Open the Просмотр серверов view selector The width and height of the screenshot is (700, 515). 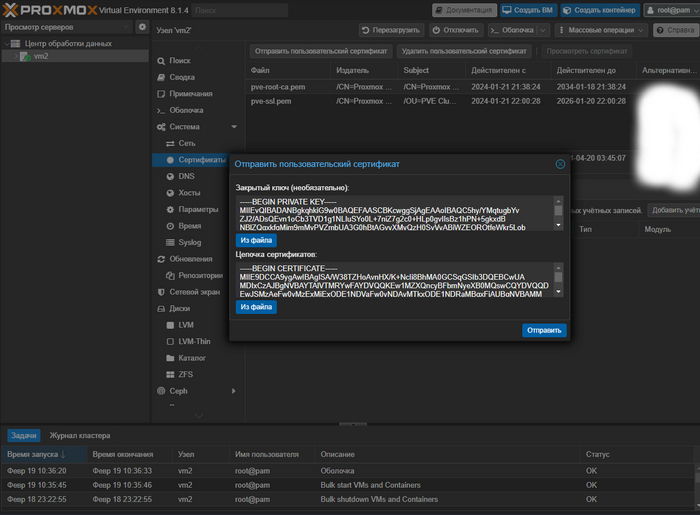click(x=66, y=27)
